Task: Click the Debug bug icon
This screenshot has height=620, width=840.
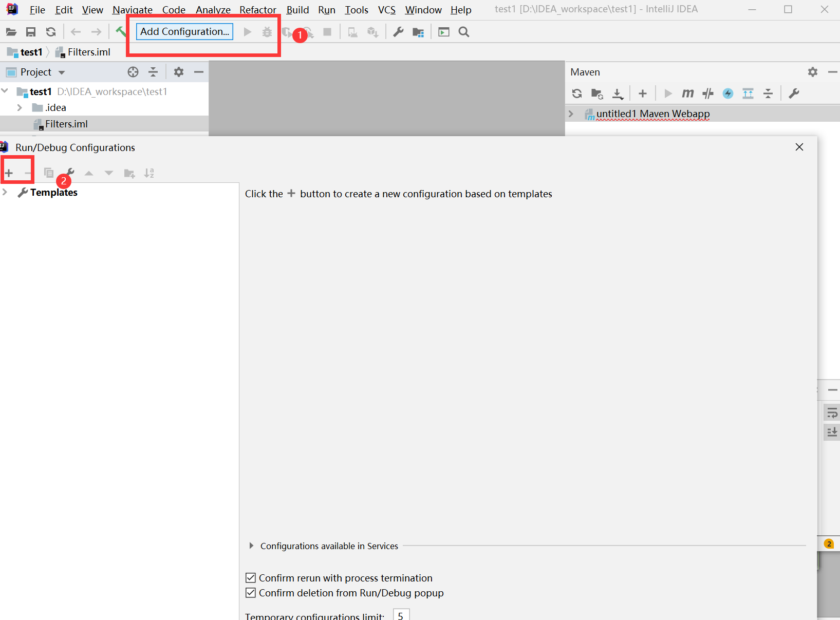Action: click(x=267, y=32)
